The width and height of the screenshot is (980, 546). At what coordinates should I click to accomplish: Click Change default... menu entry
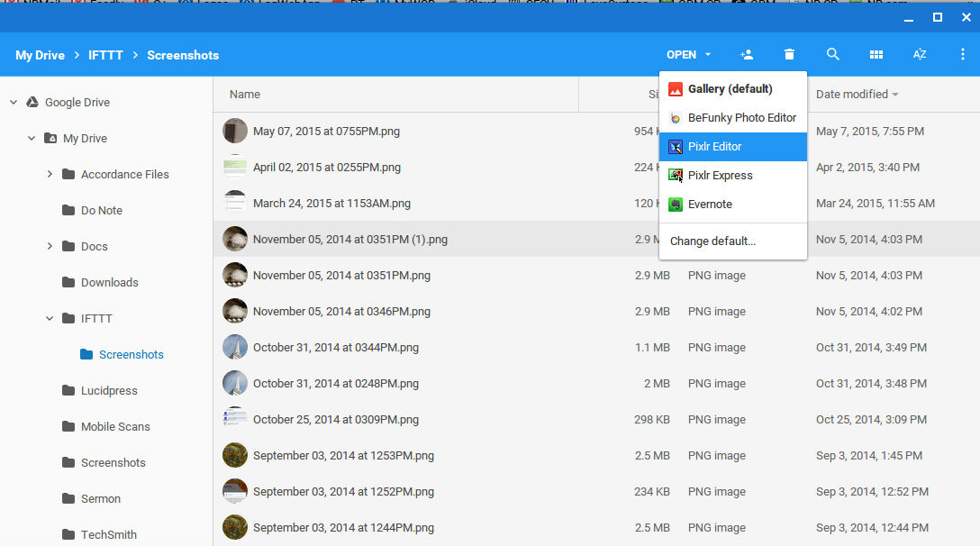click(733, 241)
